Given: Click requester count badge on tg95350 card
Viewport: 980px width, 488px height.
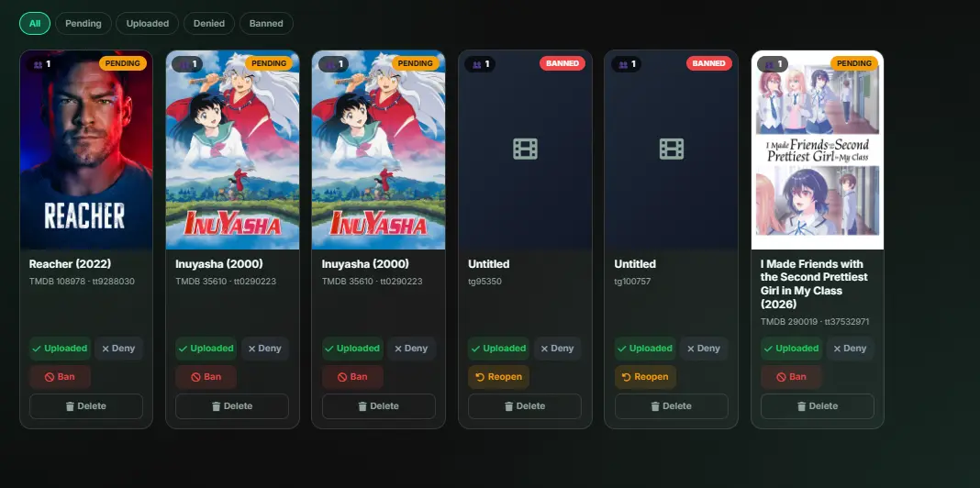Looking at the screenshot, I should click(480, 63).
